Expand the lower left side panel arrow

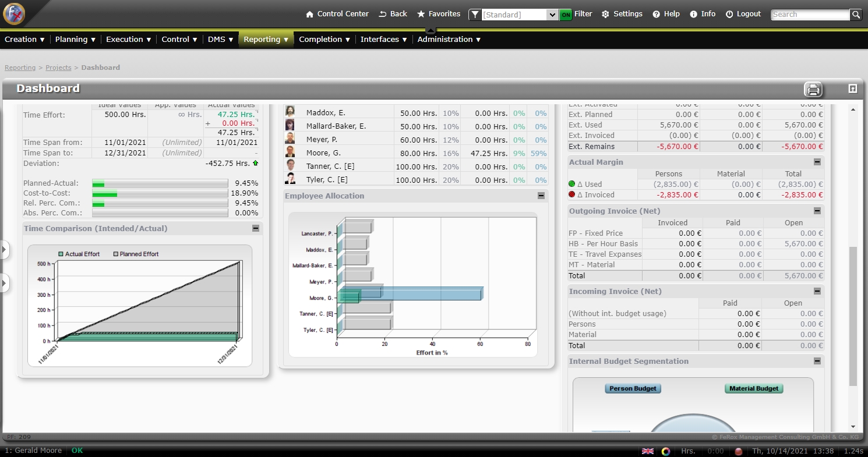tap(4, 284)
